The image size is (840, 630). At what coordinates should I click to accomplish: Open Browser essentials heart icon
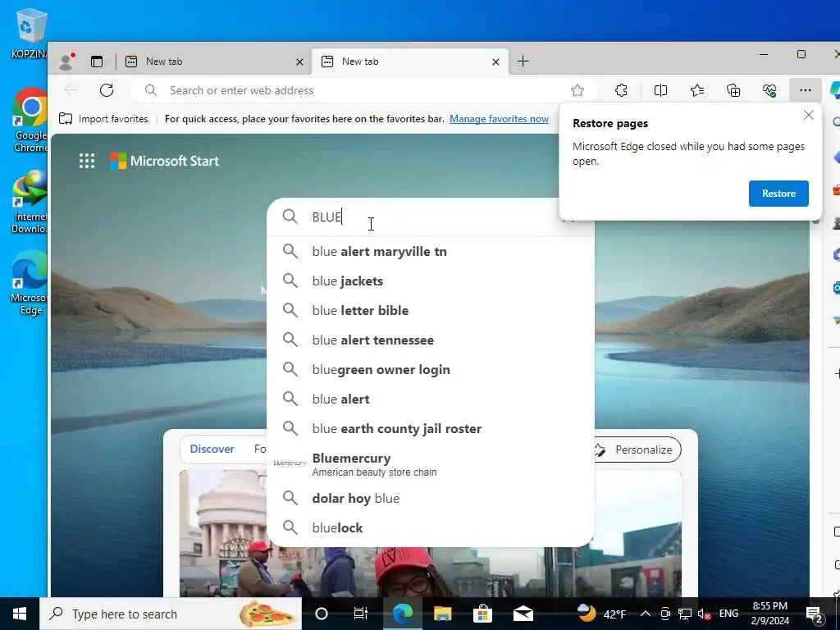coord(769,90)
